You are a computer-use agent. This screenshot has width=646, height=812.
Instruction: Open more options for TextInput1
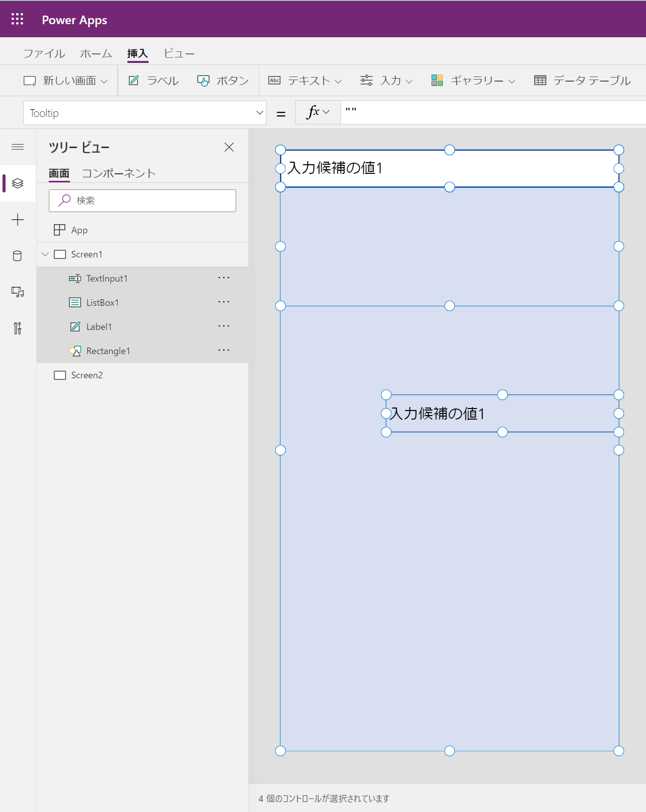pos(224,278)
